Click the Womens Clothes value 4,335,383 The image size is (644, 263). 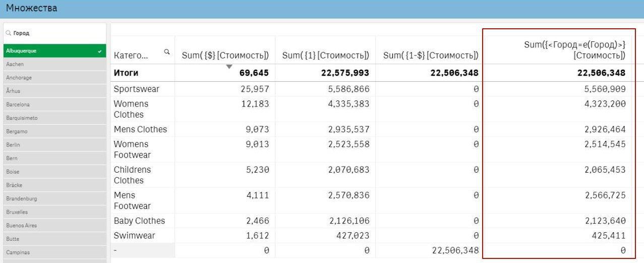(348, 104)
